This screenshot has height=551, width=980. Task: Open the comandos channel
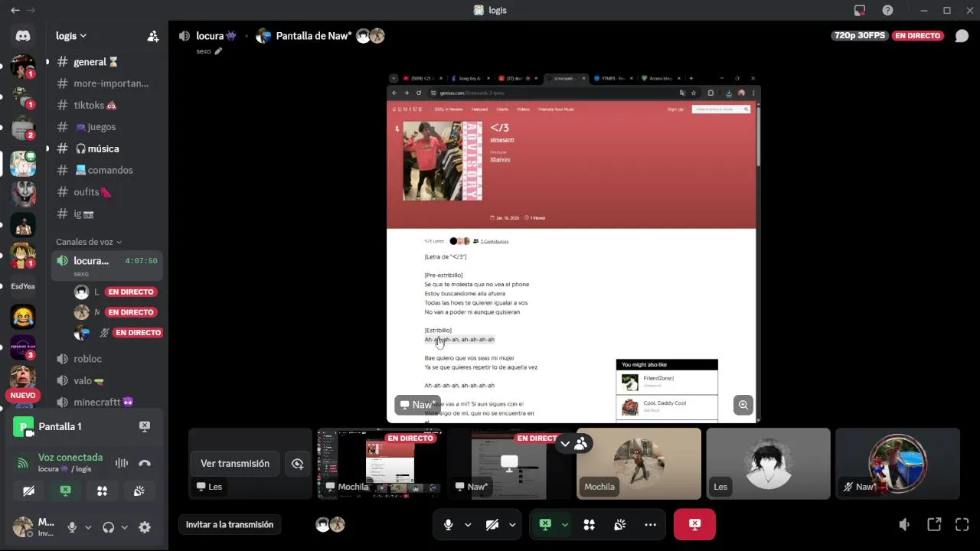coord(107,170)
